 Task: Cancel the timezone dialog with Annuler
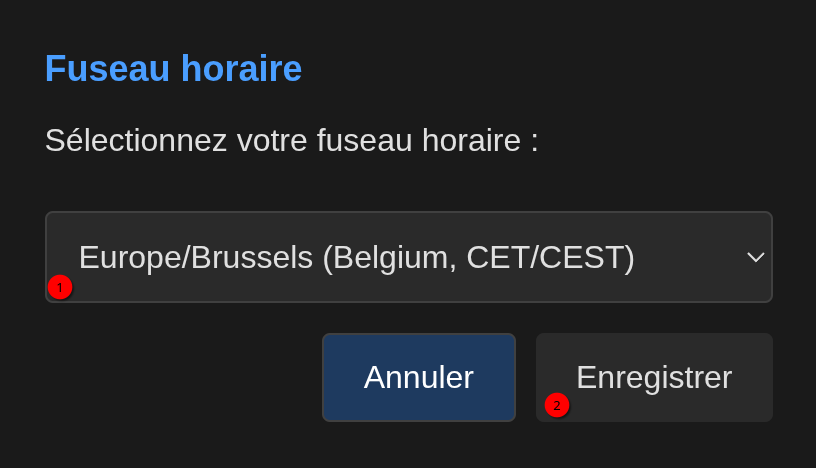point(418,377)
